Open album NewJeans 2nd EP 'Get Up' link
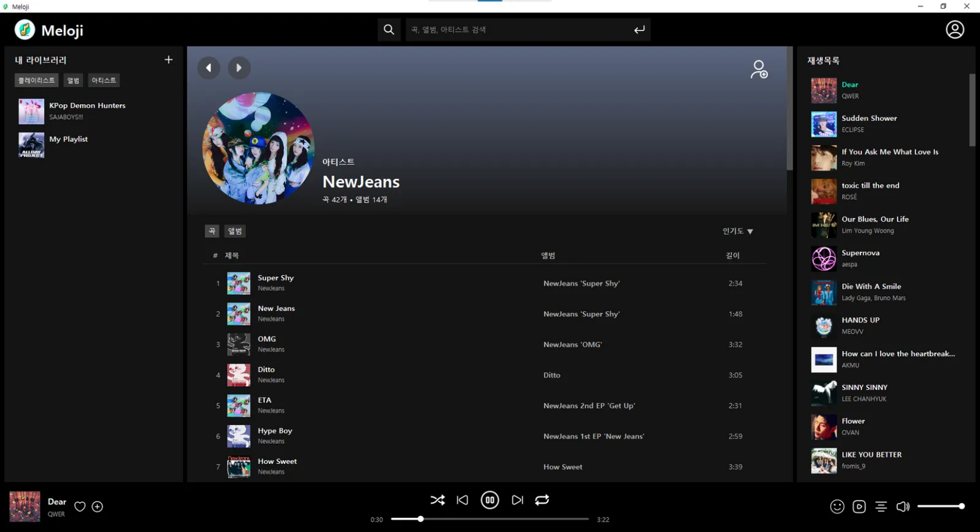 tap(589, 406)
